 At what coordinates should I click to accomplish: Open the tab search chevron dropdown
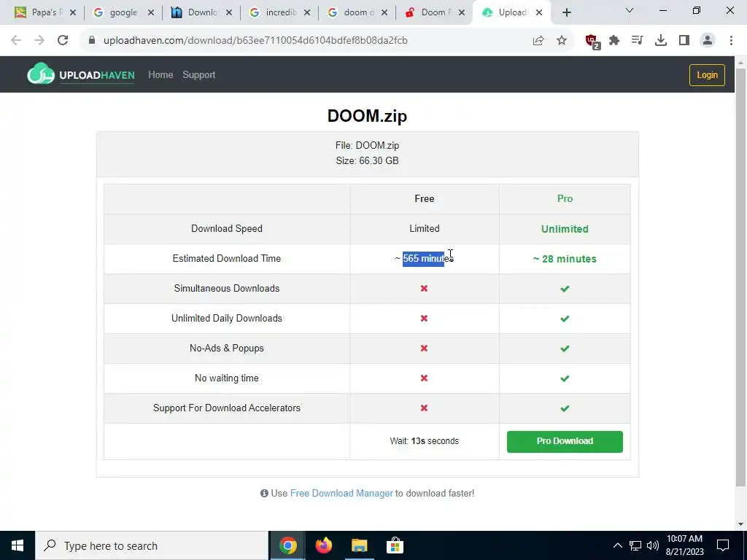[x=630, y=10]
